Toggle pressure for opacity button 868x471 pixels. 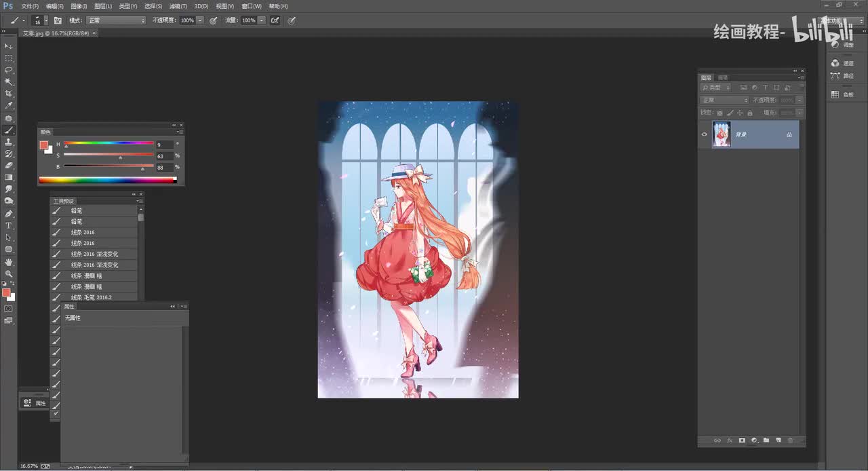214,20
